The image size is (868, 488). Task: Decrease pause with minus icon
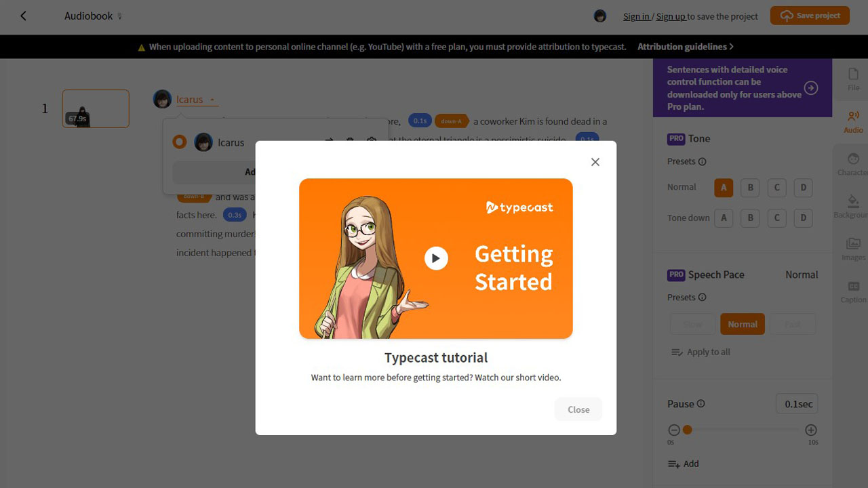click(x=673, y=430)
